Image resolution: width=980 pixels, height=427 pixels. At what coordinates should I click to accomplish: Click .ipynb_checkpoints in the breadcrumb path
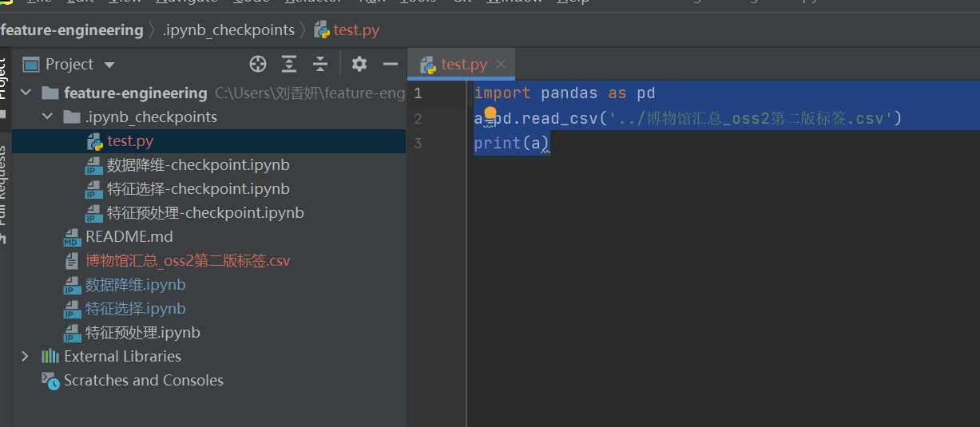[228, 30]
